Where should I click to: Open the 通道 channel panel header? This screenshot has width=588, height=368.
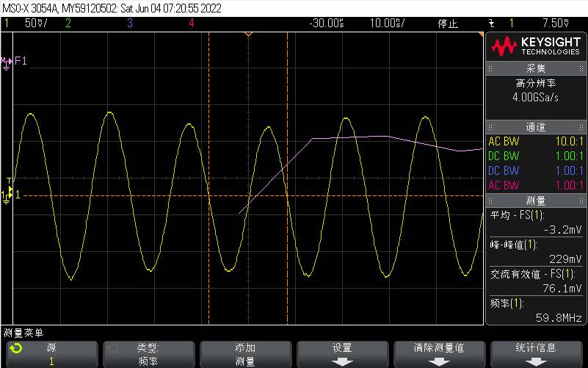(536, 127)
